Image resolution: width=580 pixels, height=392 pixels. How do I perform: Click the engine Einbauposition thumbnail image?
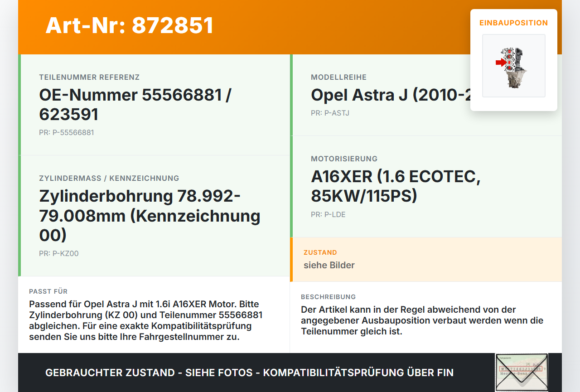click(x=514, y=66)
